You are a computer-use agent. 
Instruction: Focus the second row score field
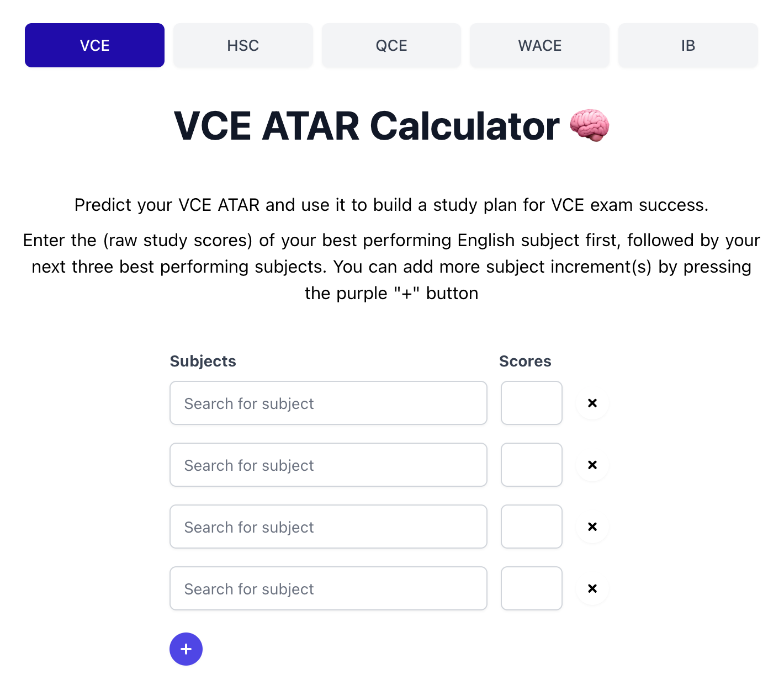click(x=532, y=465)
